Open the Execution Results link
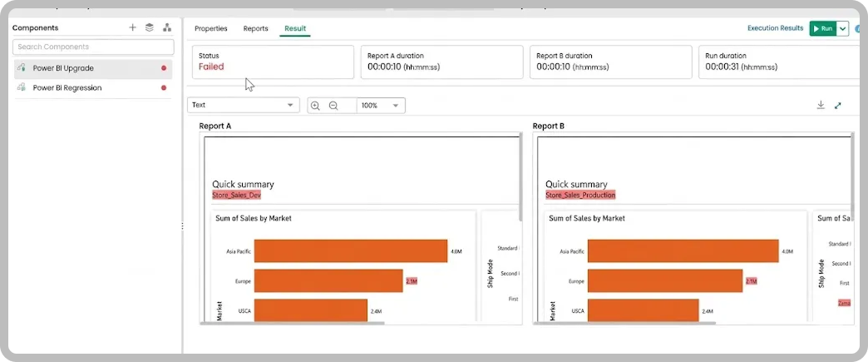This screenshot has width=868, height=362. (x=775, y=27)
